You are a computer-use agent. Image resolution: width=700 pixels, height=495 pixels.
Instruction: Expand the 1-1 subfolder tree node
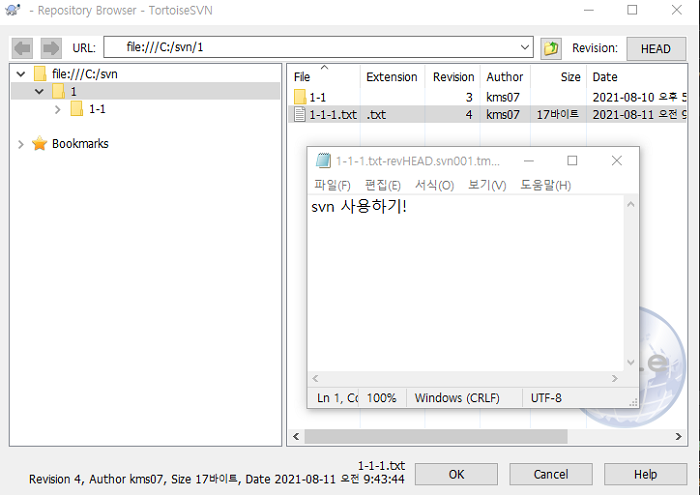pos(57,109)
